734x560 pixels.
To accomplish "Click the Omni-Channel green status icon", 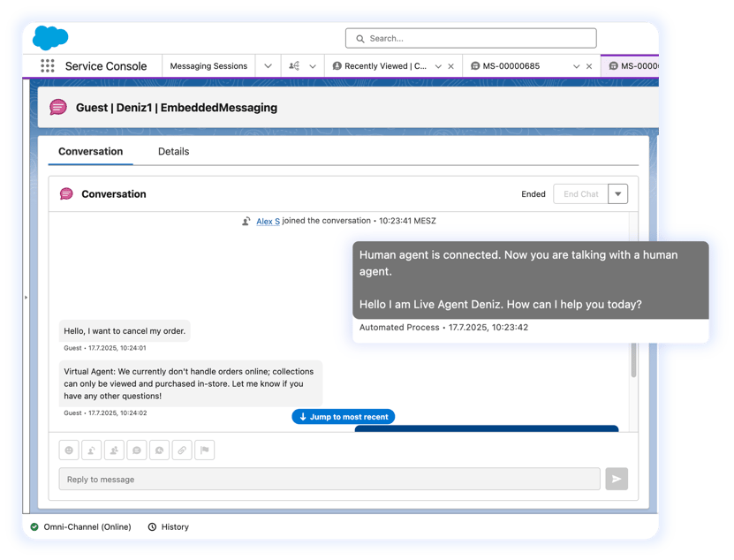I will click(34, 527).
